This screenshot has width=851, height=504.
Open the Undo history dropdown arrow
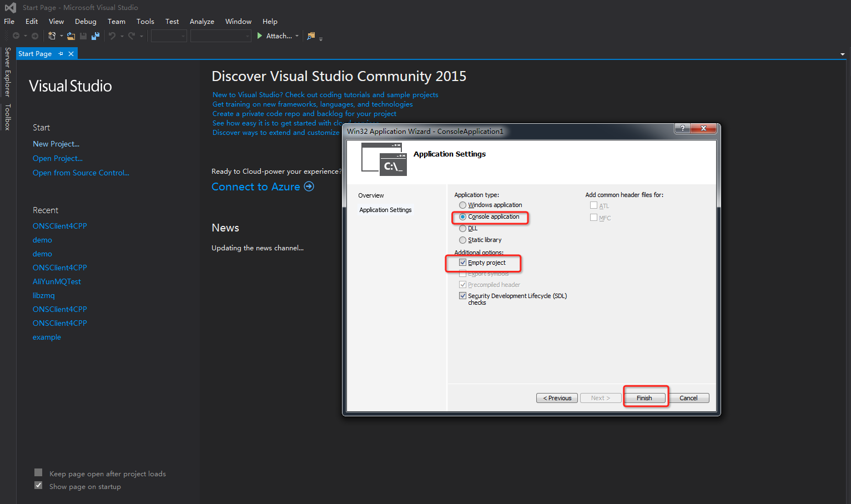click(122, 36)
